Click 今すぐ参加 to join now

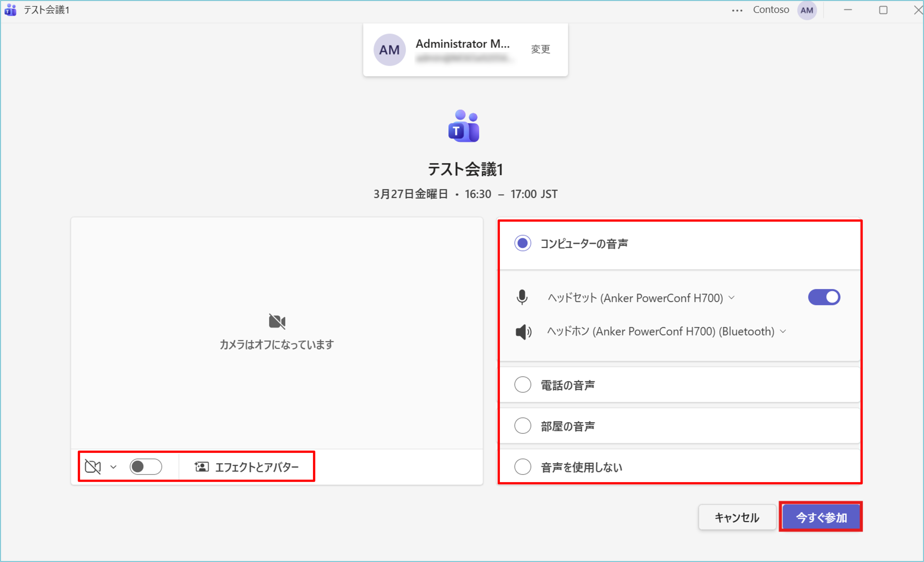pyautogui.click(x=821, y=517)
